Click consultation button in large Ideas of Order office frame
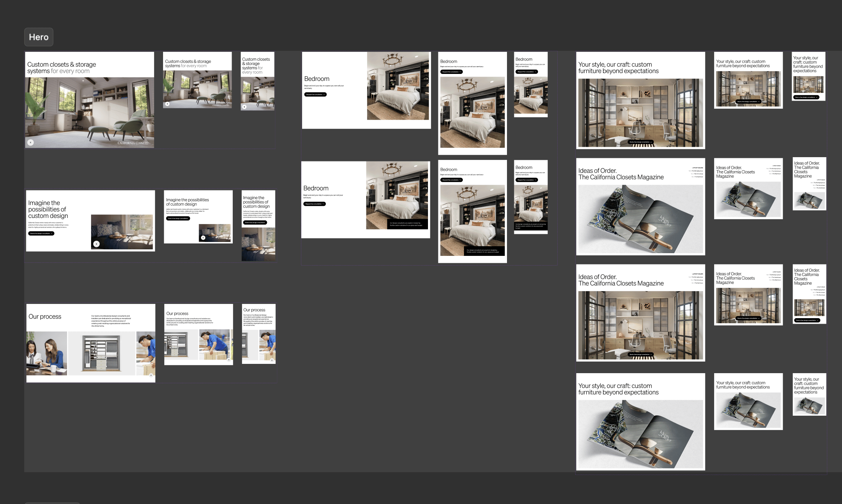 (641, 354)
